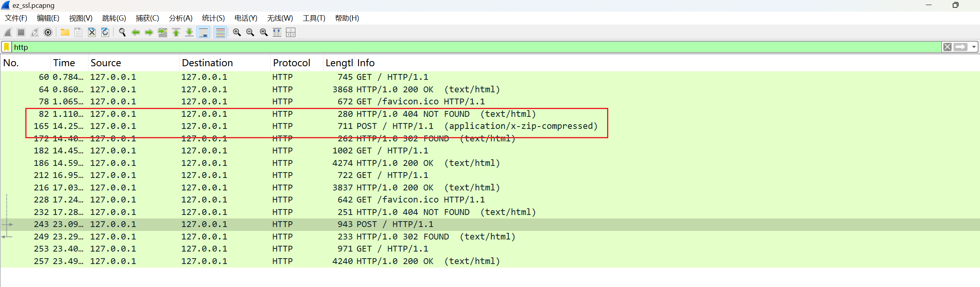Toggle packet colorization rules
Viewport: 980px width, 287px height.
point(220,32)
